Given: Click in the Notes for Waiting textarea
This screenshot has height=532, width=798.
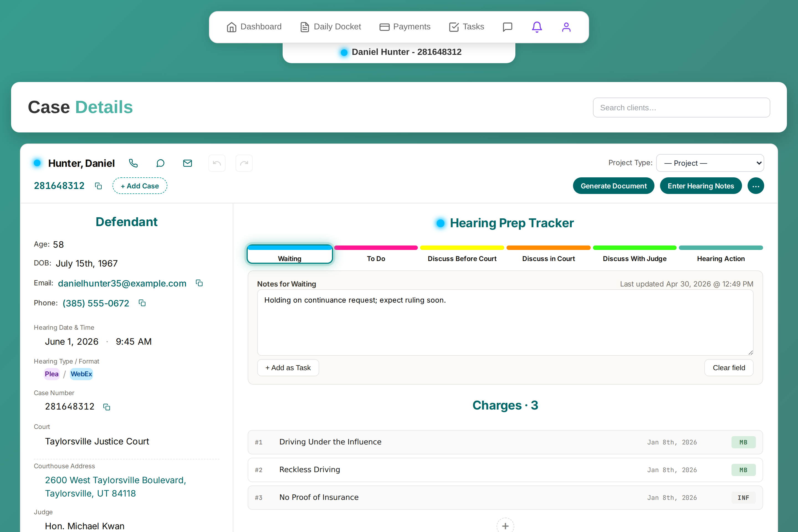Looking at the screenshot, I should (505, 322).
